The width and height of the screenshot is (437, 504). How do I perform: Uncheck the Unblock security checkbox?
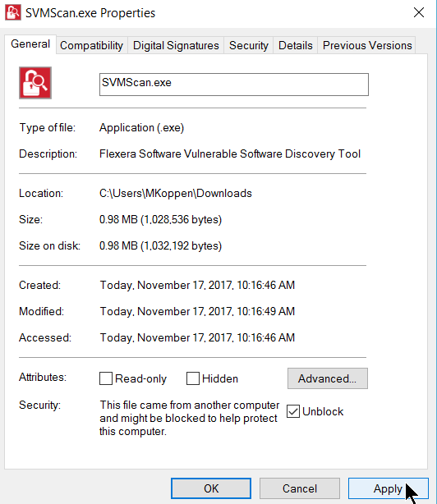293,411
